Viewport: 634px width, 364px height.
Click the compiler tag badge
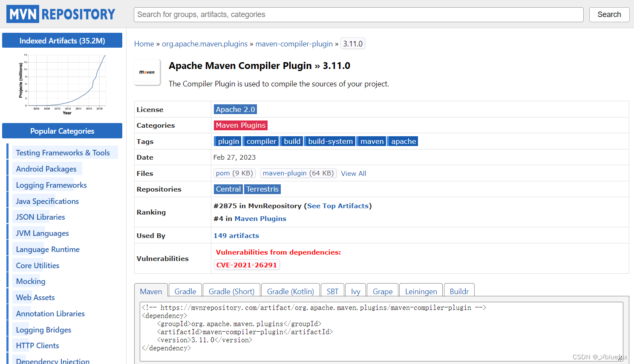260,141
